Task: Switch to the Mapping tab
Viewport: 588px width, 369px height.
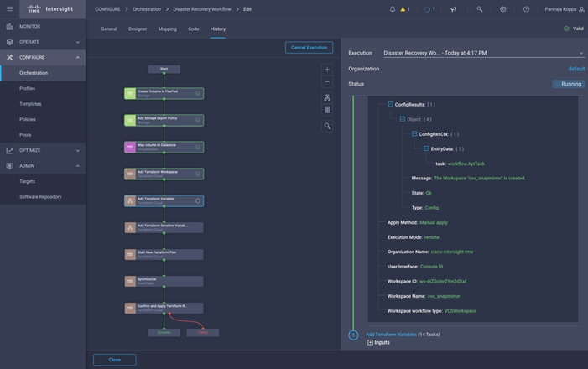Action: tap(167, 29)
